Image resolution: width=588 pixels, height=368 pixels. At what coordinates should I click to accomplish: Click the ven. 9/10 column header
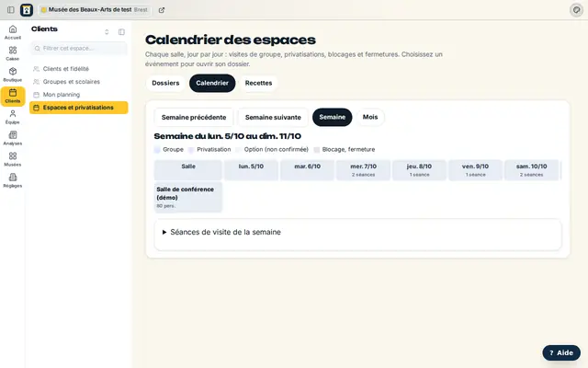pyautogui.click(x=476, y=170)
